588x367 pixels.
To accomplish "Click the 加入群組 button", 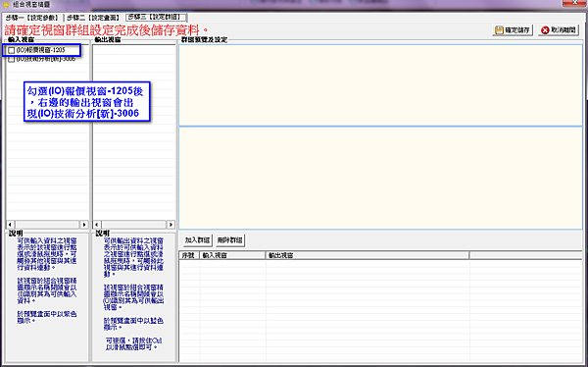I will pos(198,240).
